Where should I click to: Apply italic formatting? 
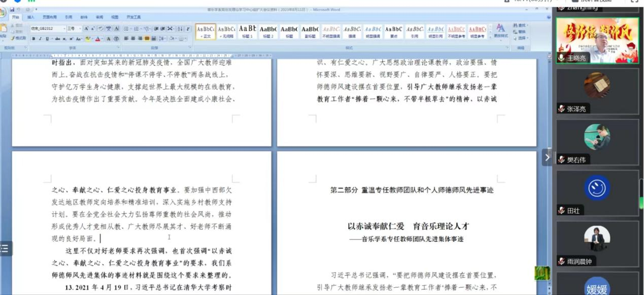(40, 39)
